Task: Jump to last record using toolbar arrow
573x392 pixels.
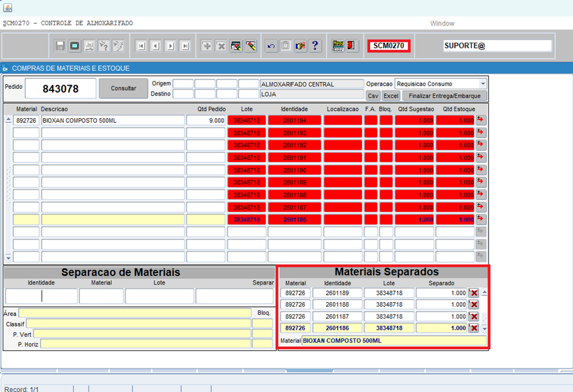Action: (185, 46)
